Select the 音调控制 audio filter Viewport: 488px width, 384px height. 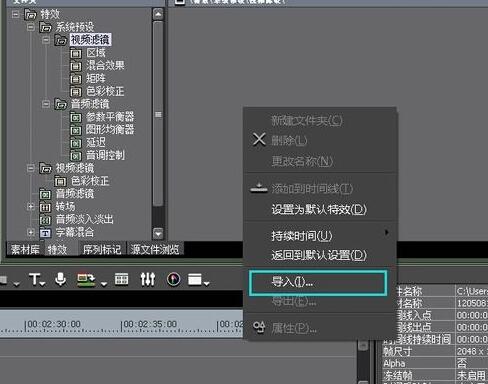click(105, 155)
